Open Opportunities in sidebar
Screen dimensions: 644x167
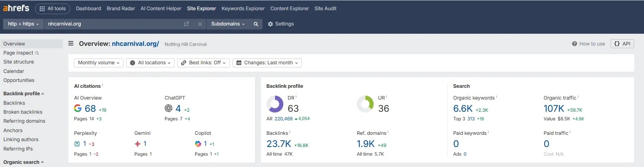(19, 80)
